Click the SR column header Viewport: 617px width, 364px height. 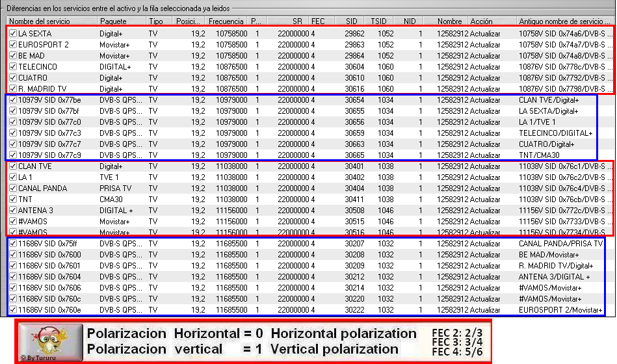point(288,21)
